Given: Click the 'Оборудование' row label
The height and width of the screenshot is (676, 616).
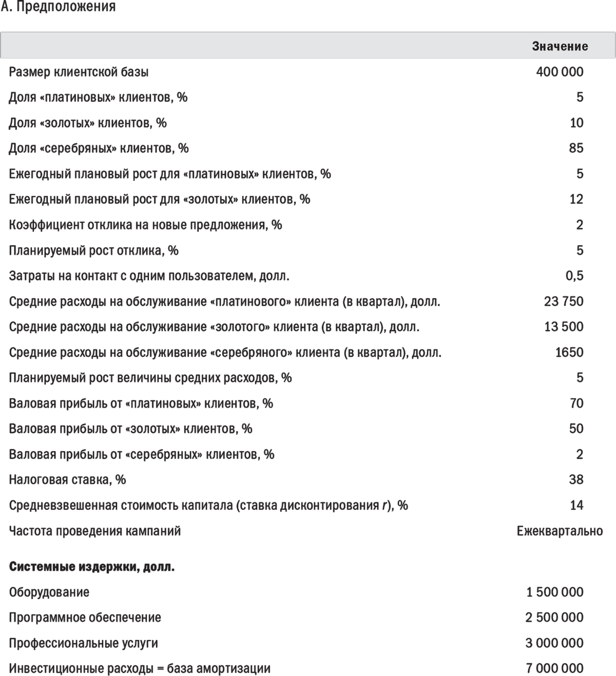Looking at the screenshot, I should pyautogui.click(x=49, y=592).
